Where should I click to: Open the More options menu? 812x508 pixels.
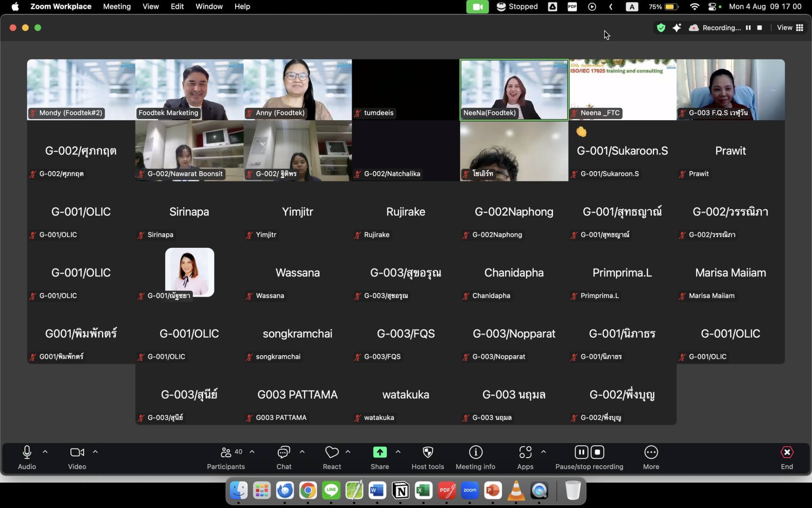pyautogui.click(x=651, y=457)
